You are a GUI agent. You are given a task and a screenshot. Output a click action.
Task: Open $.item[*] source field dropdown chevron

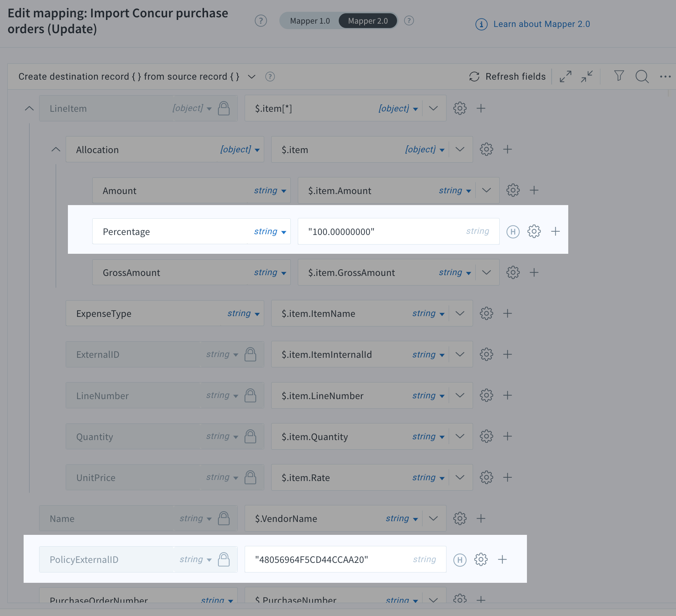pyautogui.click(x=434, y=108)
